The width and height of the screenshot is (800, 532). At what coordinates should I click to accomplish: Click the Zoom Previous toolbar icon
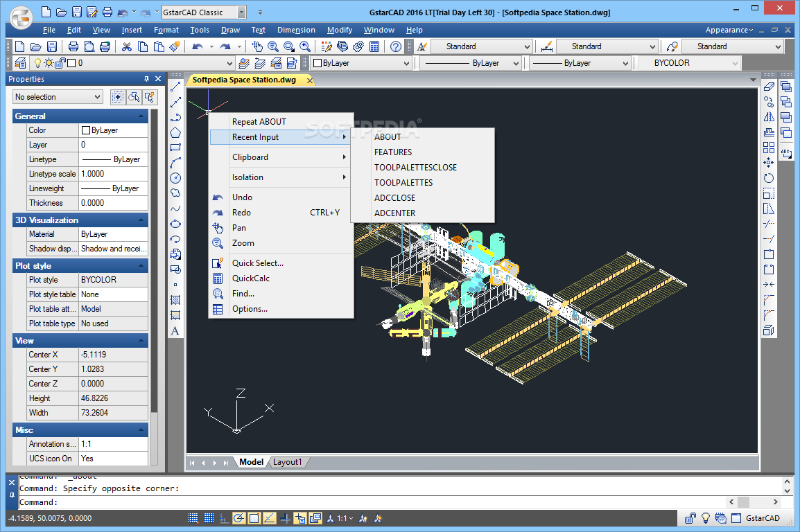(305, 47)
